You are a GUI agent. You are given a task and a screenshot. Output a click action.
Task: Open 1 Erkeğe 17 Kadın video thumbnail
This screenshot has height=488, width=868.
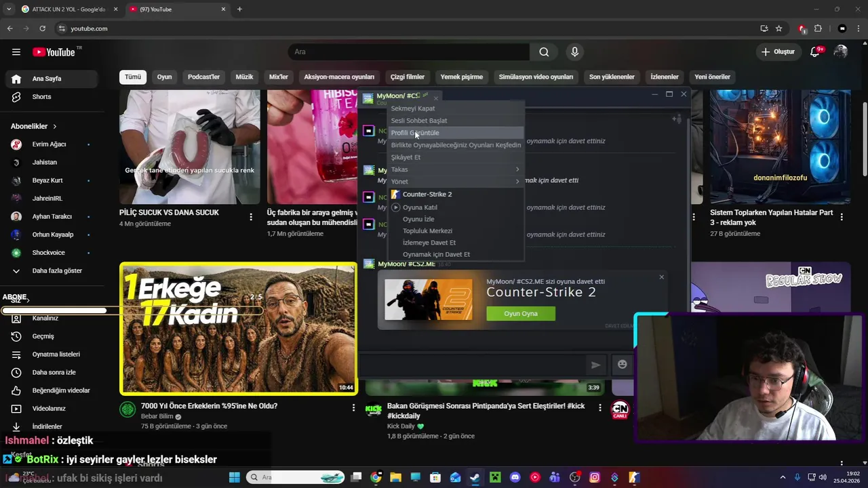[x=238, y=329]
